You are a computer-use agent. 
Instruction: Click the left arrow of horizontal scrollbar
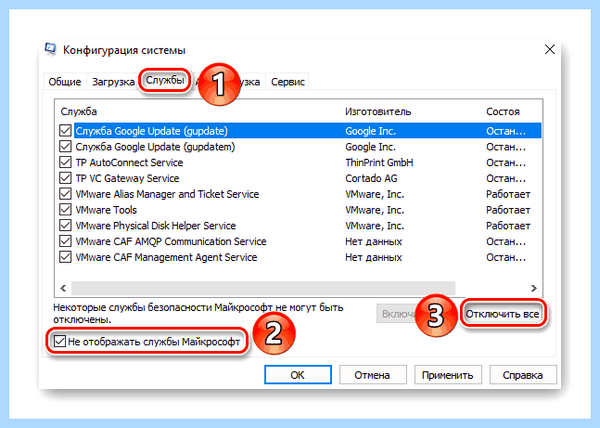coord(64,288)
